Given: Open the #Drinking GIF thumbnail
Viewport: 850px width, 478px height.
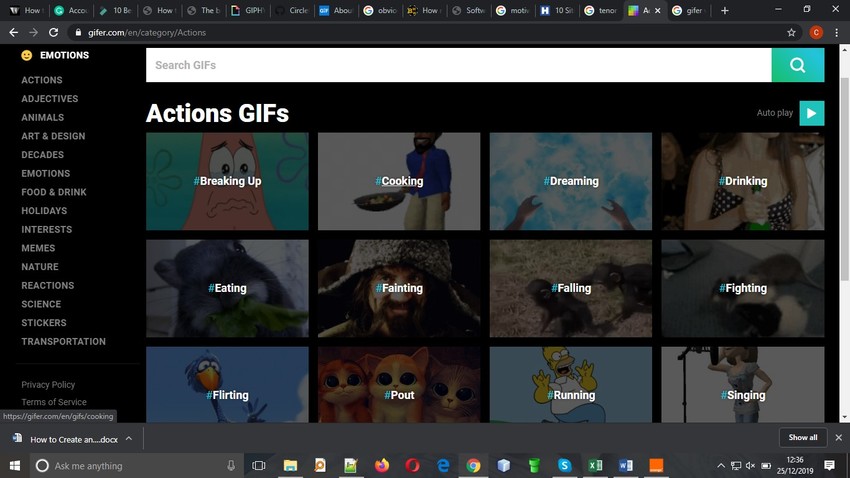Looking at the screenshot, I should [x=743, y=181].
